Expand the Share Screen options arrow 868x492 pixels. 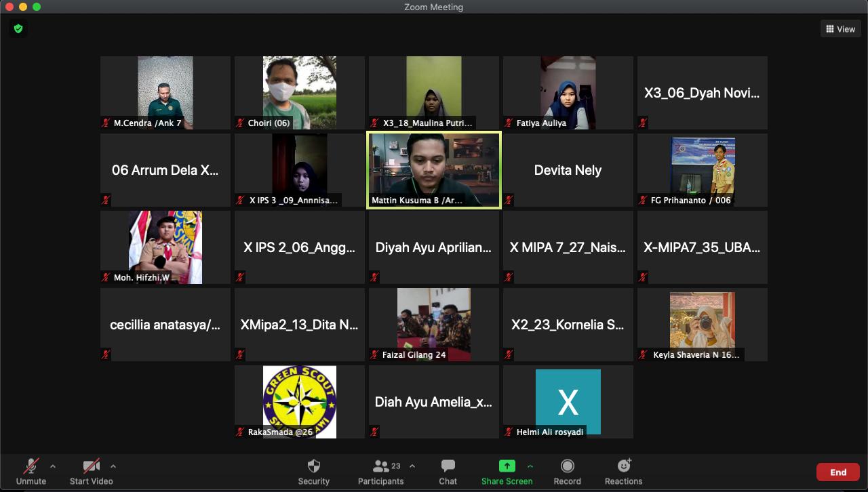pos(530,466)
